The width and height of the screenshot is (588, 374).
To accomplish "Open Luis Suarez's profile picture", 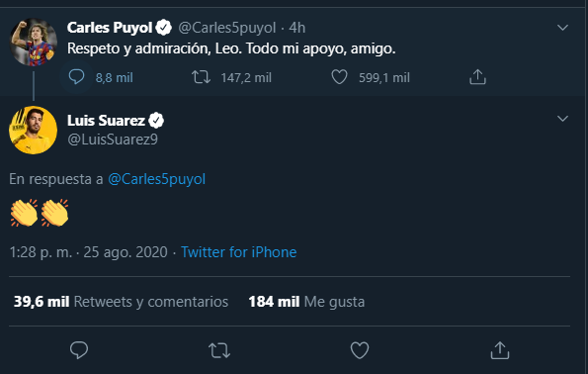I will pos(33,130).
